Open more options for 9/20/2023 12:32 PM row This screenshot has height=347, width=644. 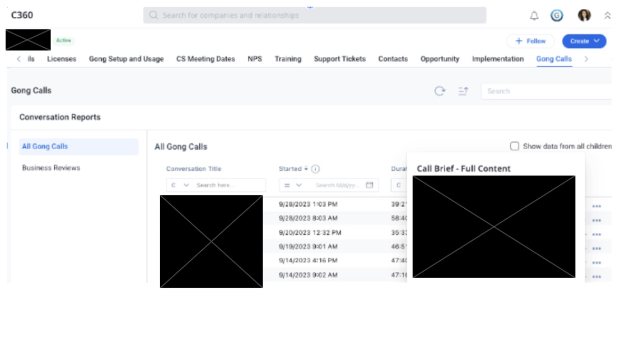tap(596, 235)
